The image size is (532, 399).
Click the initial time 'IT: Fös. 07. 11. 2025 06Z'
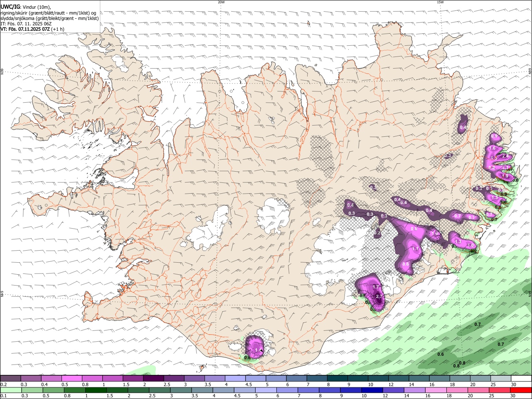(25, 24)
